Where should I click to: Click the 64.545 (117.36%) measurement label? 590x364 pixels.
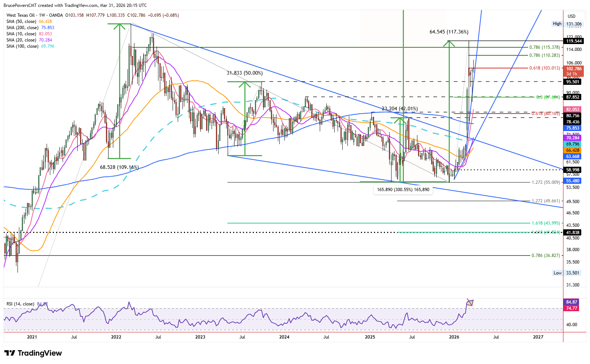point(449,32)
